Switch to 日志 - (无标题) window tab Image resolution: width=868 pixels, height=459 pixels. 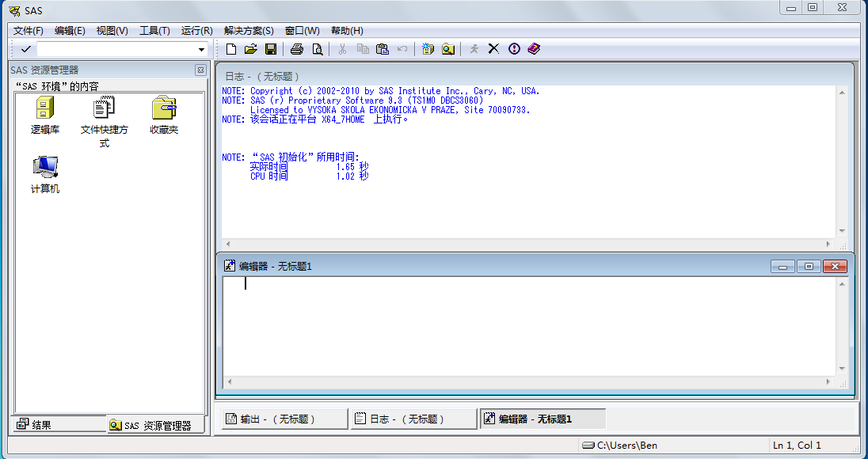pos(413,419)
